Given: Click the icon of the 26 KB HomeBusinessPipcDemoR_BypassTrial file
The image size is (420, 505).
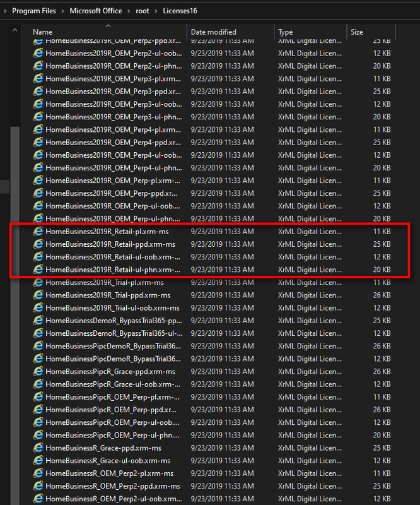Looking at the screenshot, I should [38, 346].
